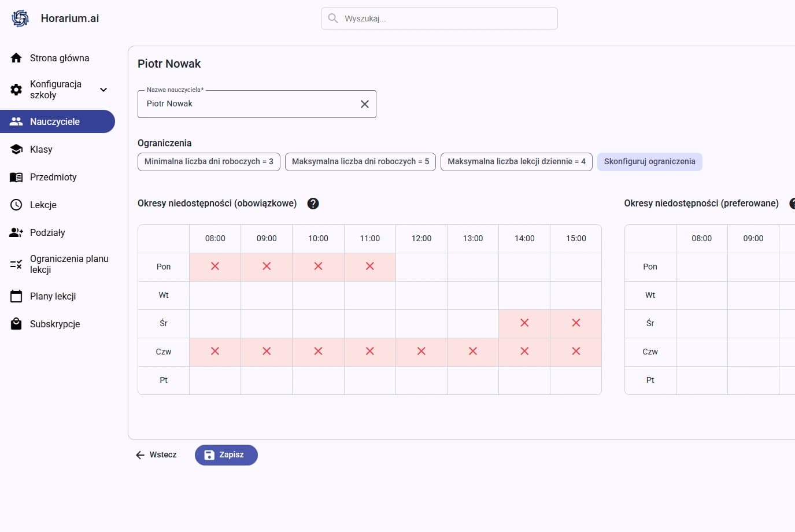Toggle Monday 08:00 unavailability cell

(215, 267)
